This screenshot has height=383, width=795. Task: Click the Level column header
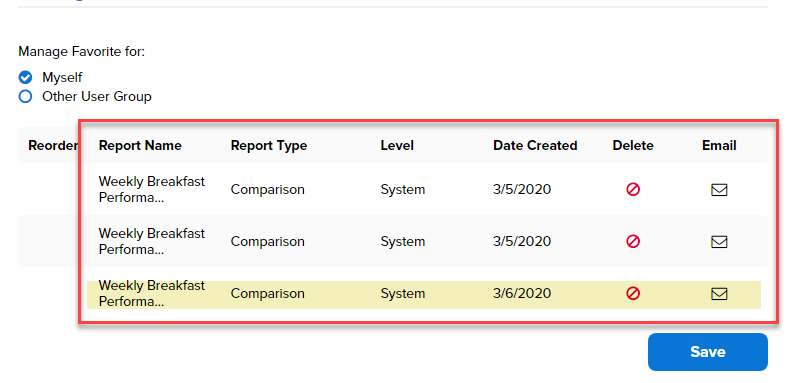(x=397, y=146)
